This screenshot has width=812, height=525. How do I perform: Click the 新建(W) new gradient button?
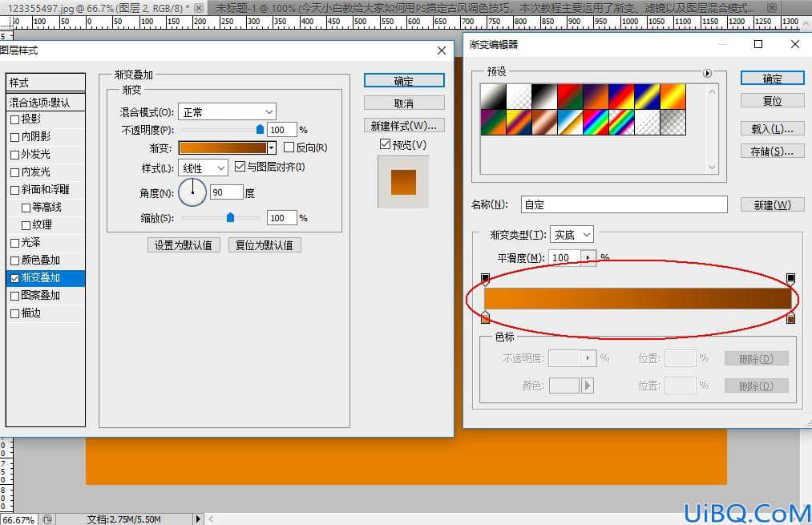pyautogui.click(x=772, y=204)
